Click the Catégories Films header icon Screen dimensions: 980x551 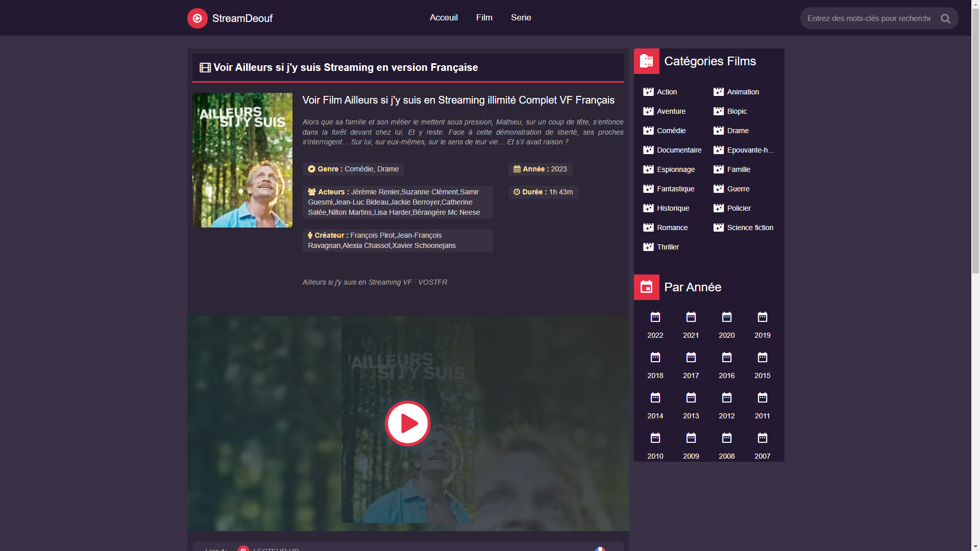coord(646,61)
